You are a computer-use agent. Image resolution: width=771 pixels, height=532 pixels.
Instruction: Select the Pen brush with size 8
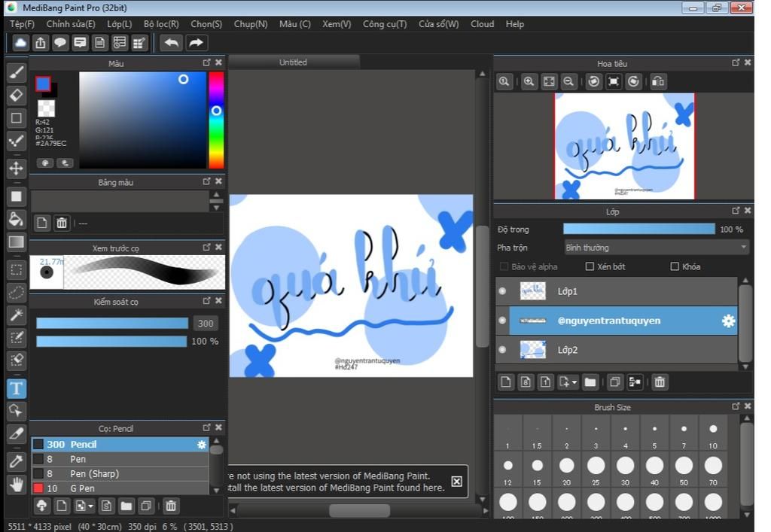pos(120,459)
